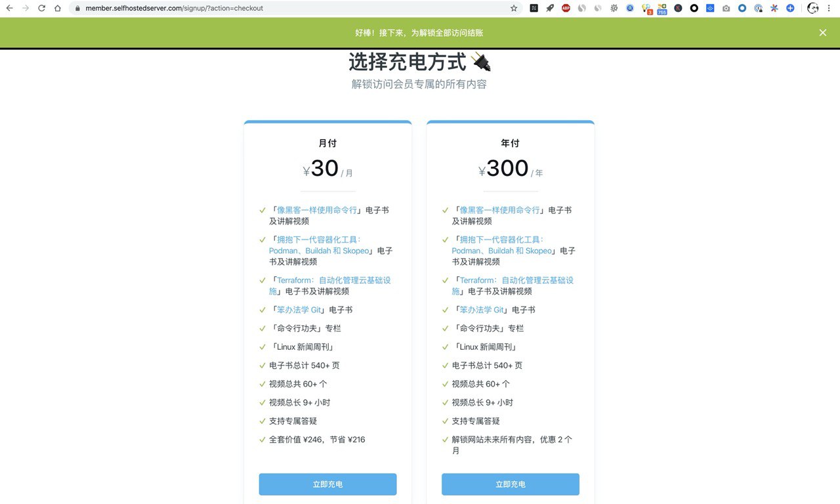Screen dimensions: 840x504
Task: Reload the page with the refresh icon
Action: click(41, 9)
